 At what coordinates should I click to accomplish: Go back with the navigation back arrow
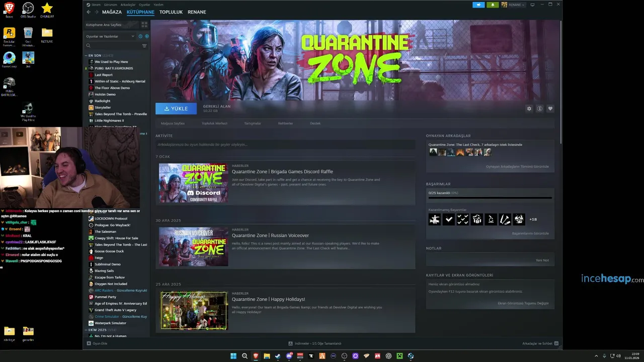click(89, 12)
